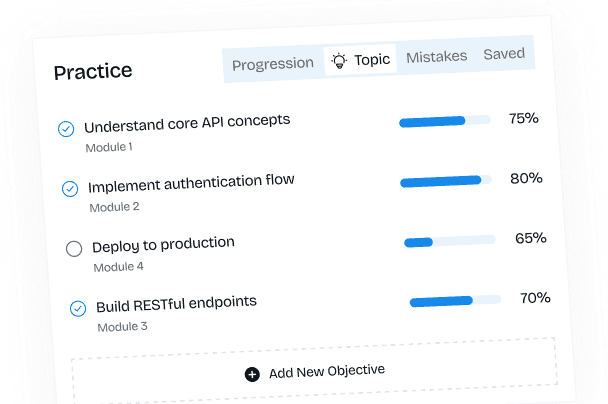This screenshot has height=404, width=608.
Task: Switch to the Progression tab
Action: [272, 64]
